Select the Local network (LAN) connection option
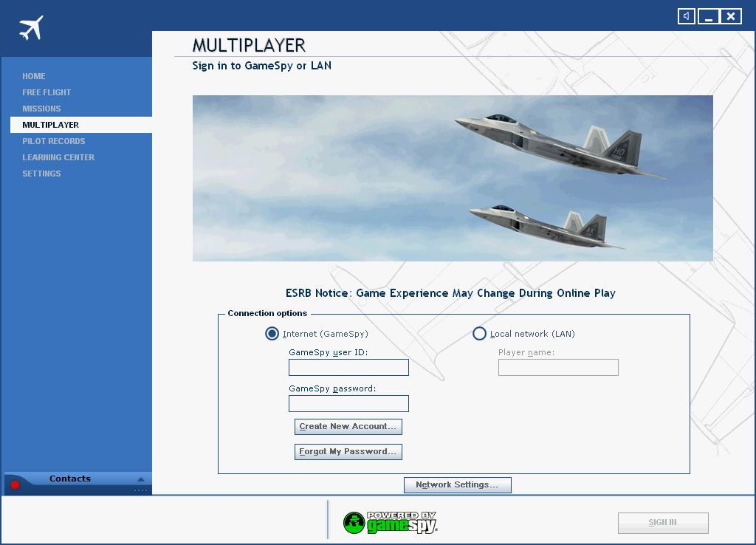Image resolution: width=756 pixels, height=545 pixels. (x=479, y=334)
